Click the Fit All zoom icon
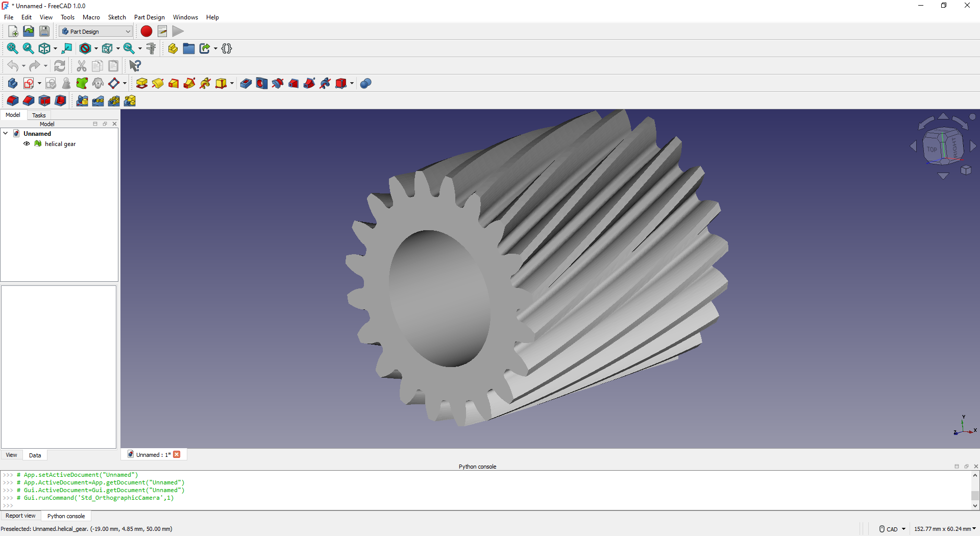 click(x=12, y=48)
